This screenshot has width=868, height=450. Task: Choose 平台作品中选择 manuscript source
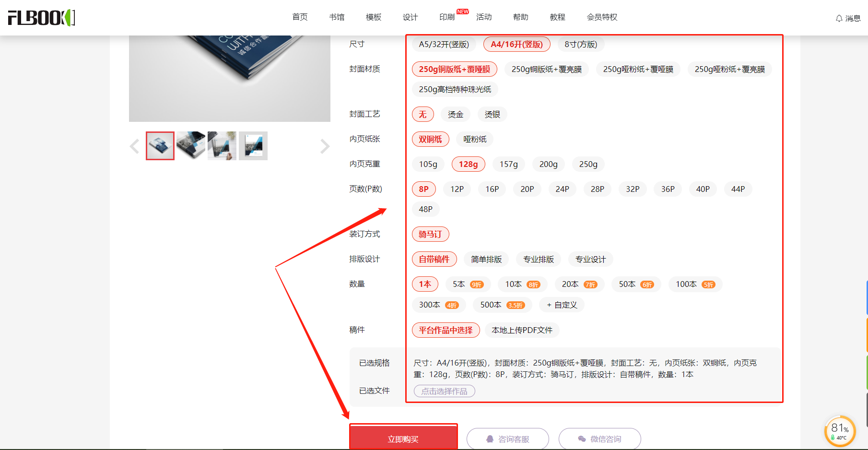(446, 330)
